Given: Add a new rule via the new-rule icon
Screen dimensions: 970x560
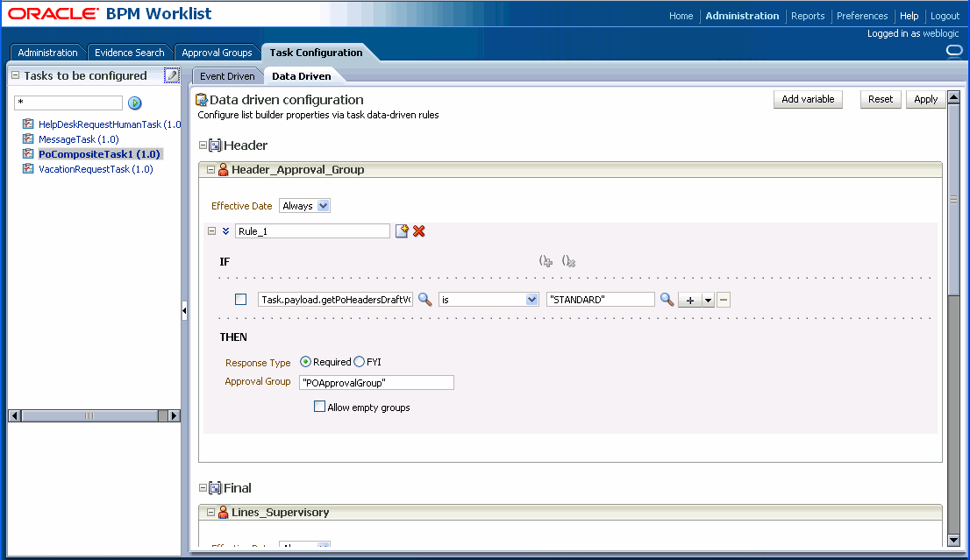Looking at the screenshot, I should (x=402, y=230).
